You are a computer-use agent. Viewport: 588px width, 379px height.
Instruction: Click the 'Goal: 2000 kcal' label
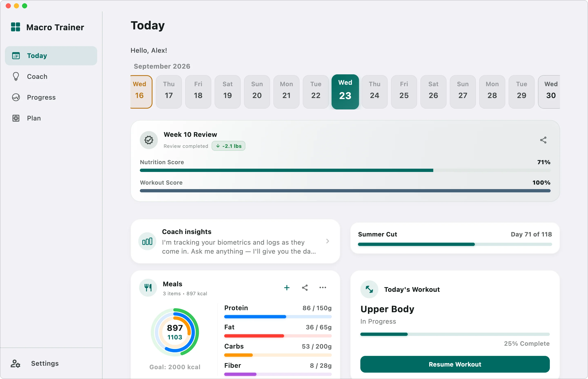tap(175, 367)
